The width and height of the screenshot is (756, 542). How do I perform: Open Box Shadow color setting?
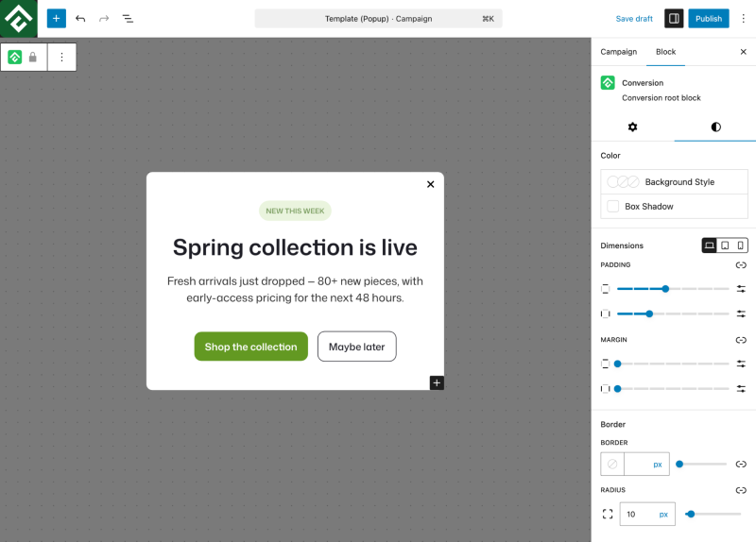[674, 206]
